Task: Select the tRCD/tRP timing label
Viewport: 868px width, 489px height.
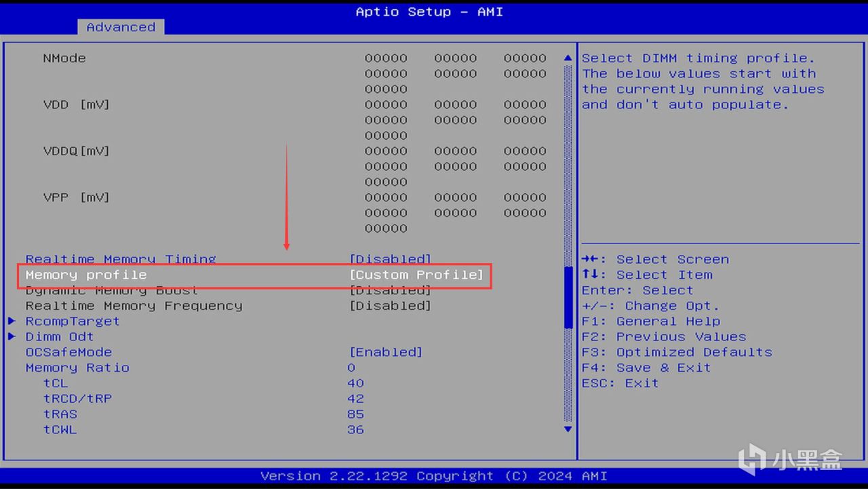Action: point(77,399)
